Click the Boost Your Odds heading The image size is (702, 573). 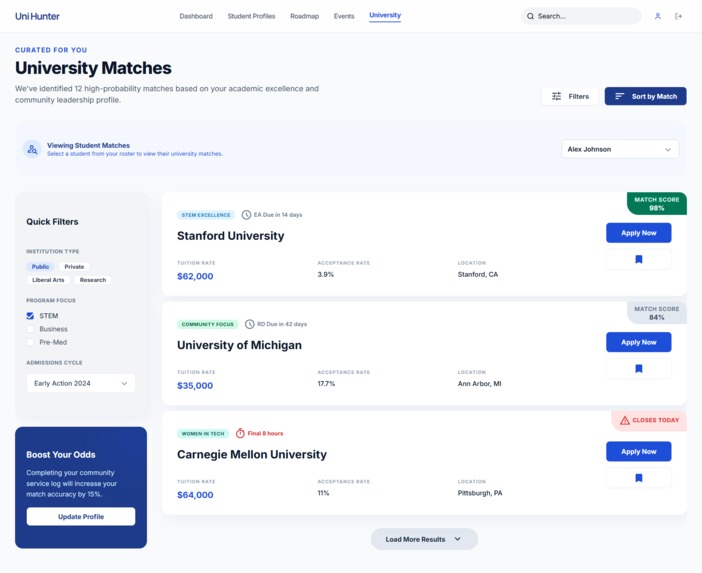coord(61,454)
